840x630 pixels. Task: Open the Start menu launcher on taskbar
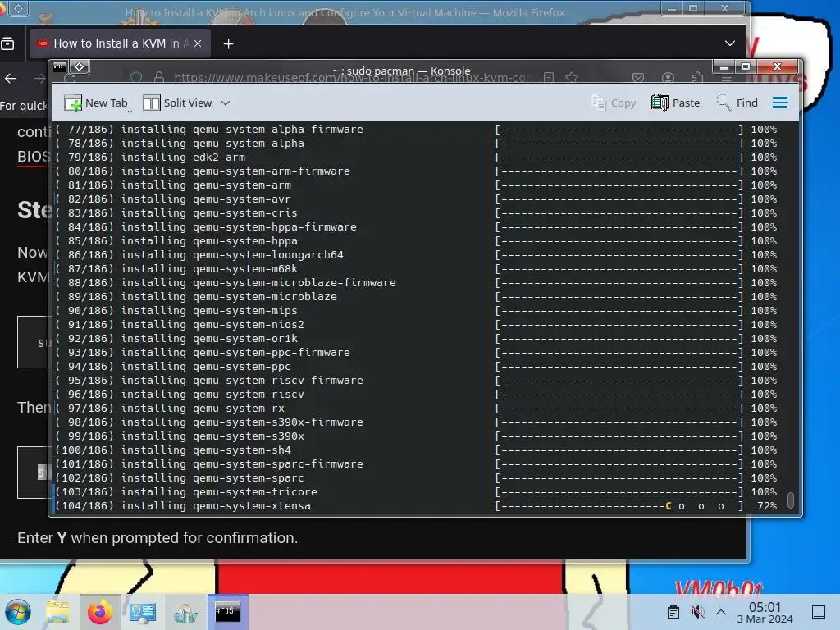(18, 612)
